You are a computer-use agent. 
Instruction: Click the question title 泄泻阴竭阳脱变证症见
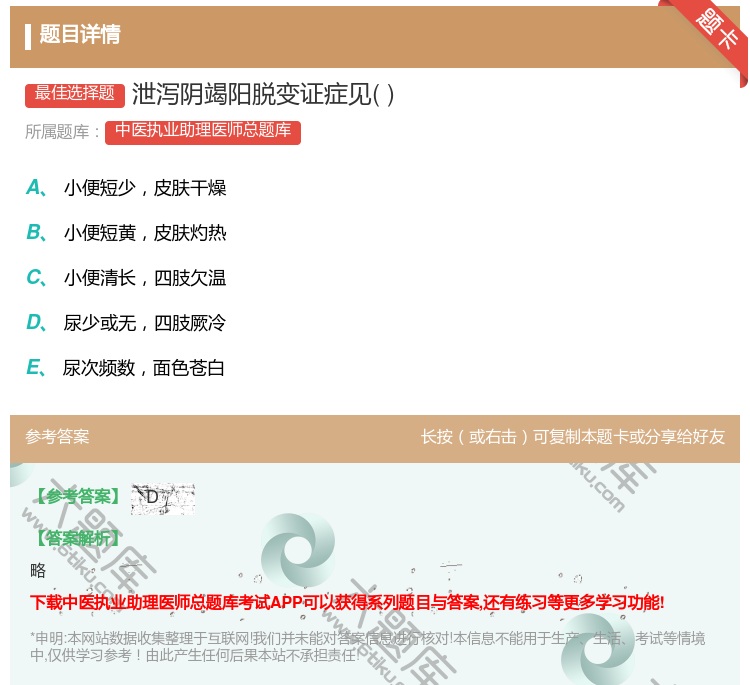[263, 94]
